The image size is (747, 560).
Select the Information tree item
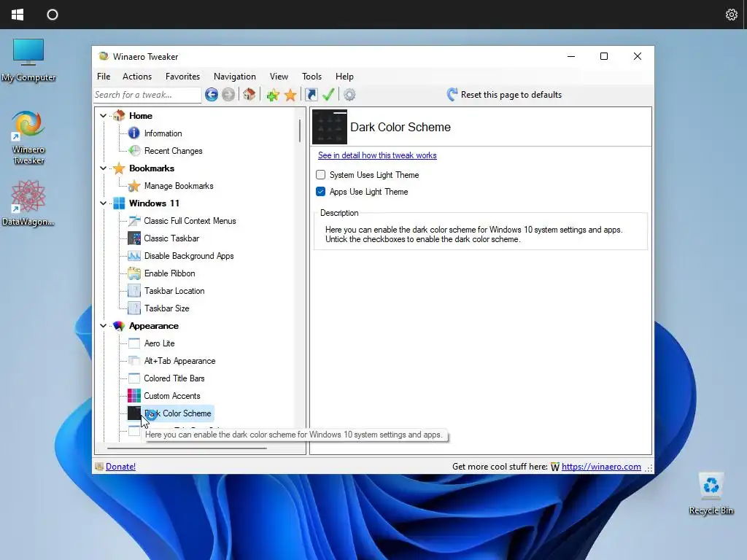pyautogui.click(x=163, y=133)
